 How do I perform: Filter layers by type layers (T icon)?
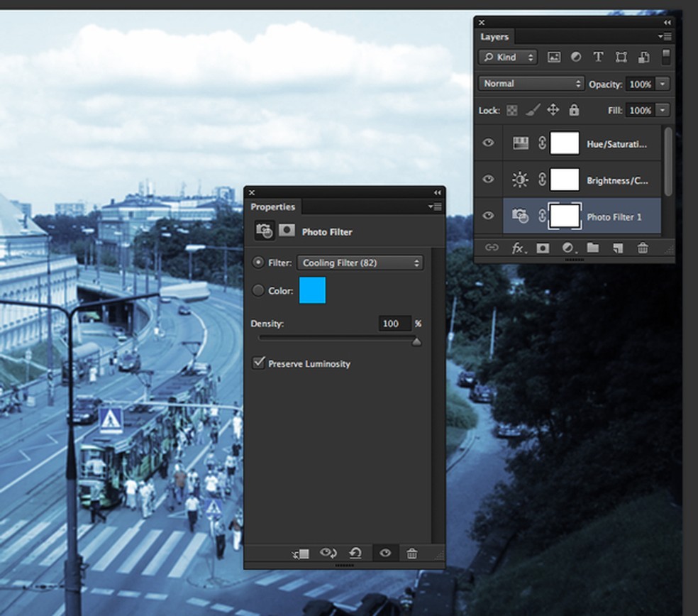click(x=598, y=57)
